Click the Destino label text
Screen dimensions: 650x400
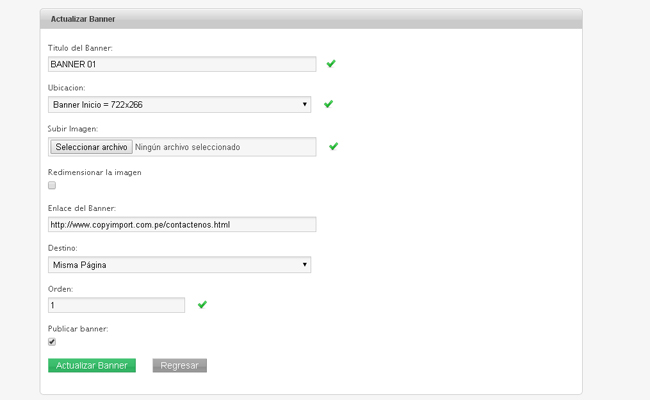(62, 248)
